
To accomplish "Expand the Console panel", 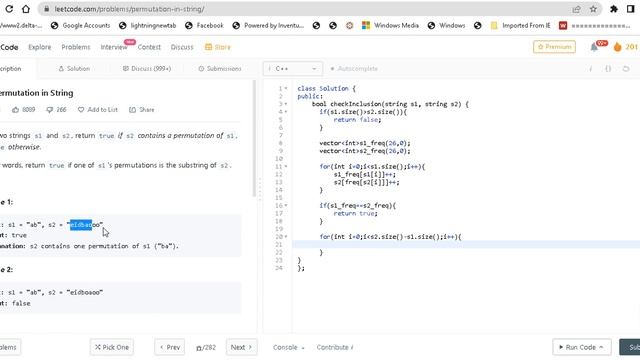I will pyautogui.click(x=289, y=347).
